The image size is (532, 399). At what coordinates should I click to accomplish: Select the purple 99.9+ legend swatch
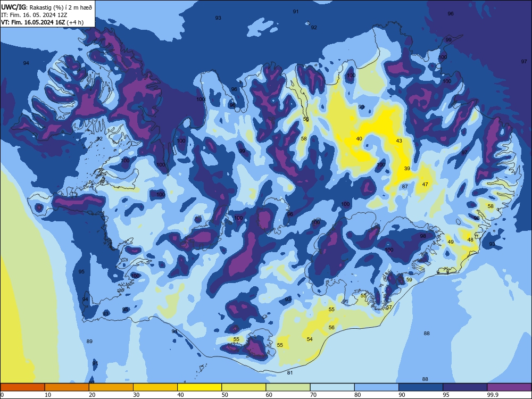509,387
